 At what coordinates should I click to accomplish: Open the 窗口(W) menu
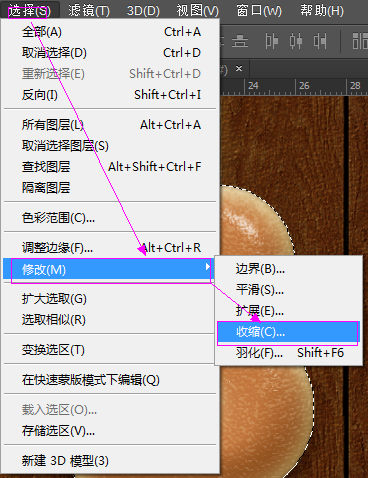(259, 11)
